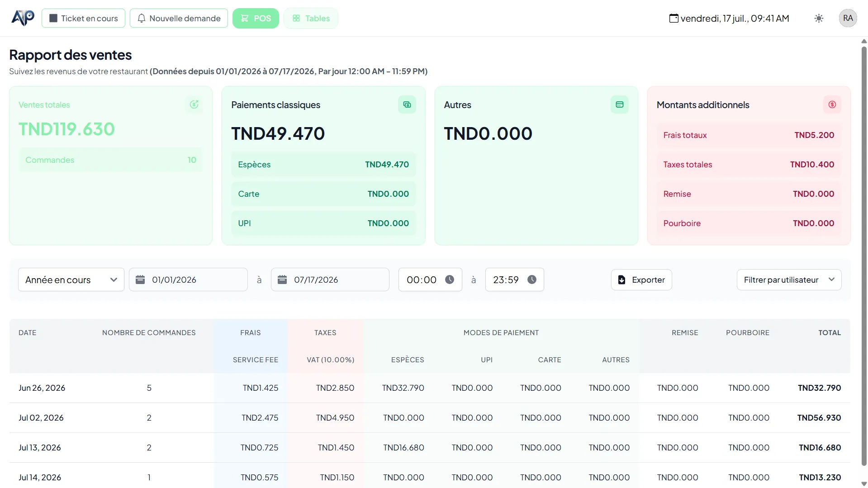The height and width of the screenshot is (488, 868).
Task: Click the Taxes totales TND10.400 row
Action: click(x=749, y=164)
